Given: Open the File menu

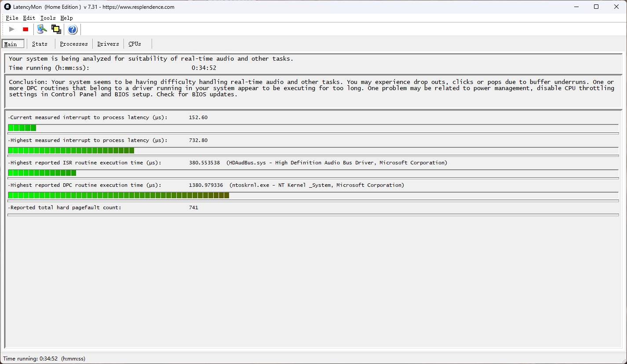Looking at the screenshot, I should pos(12,18).
